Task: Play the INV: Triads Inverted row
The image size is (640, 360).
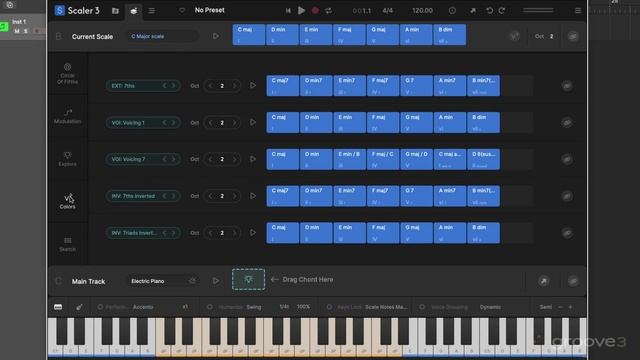Action: (253, 233)
